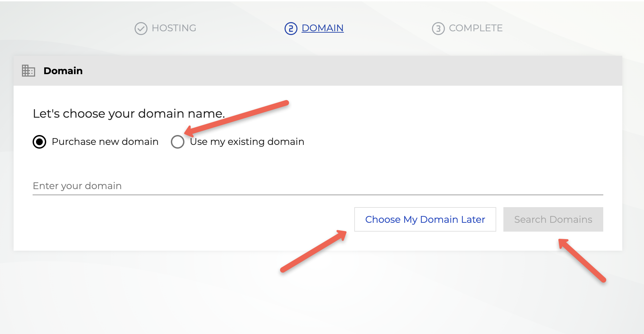Click the "Let's choose your domain name" heading

coord(129,113)
